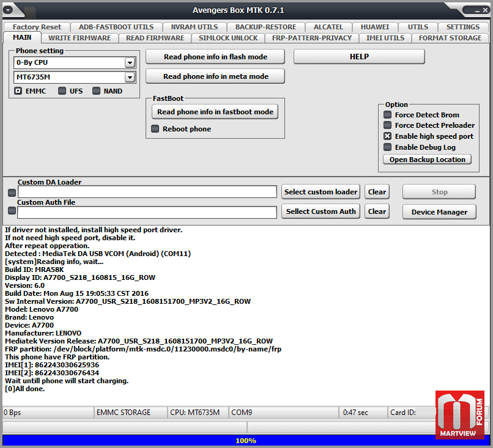Switch to the UTILS tab
The image size is (493, 448).
418,27
